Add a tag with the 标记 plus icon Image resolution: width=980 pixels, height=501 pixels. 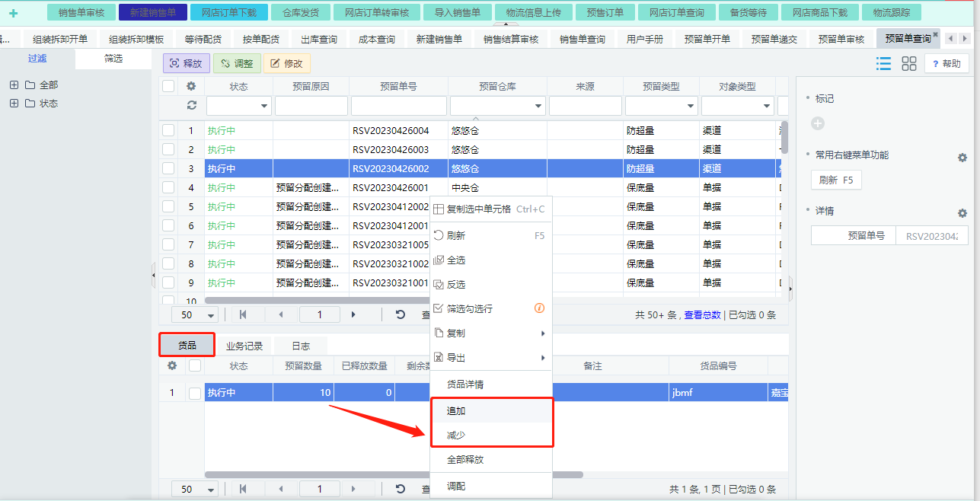tap(818, 123)
